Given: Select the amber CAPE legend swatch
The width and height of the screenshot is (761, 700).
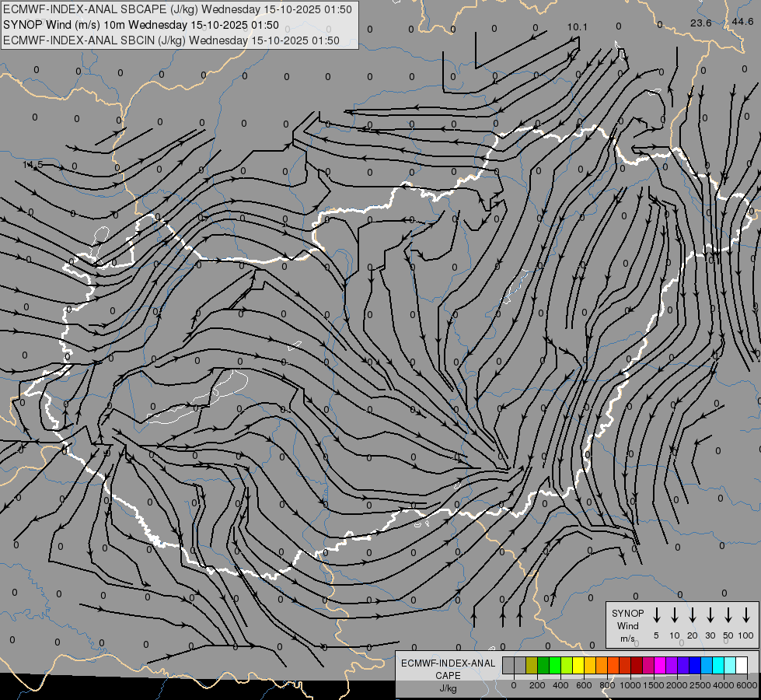Looking at the screenshot, I should [x=590, y=666].
